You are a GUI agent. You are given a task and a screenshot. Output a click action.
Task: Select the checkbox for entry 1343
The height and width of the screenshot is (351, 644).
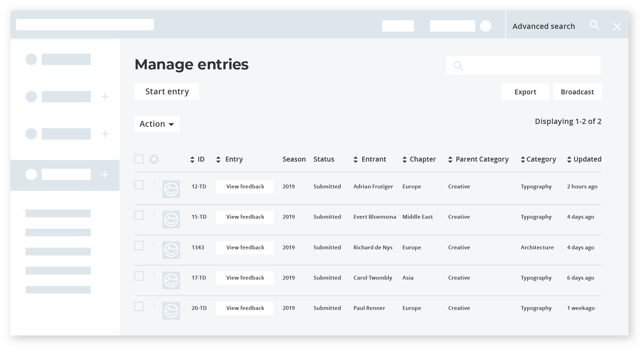coord(139,246)
